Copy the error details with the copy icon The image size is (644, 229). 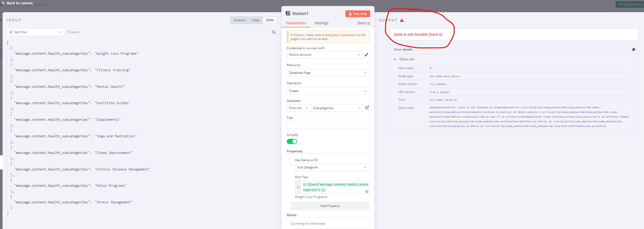634,49
